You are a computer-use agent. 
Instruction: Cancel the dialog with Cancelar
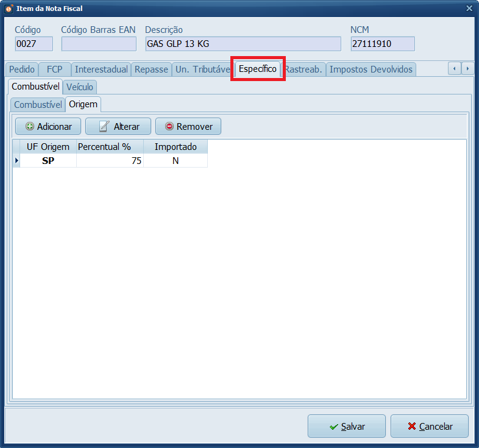429,427
